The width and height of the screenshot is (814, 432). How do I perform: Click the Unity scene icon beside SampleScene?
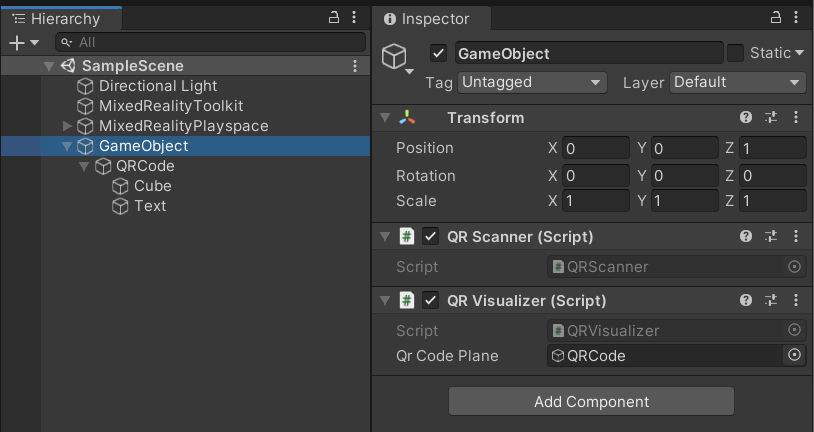pos(68,65)
